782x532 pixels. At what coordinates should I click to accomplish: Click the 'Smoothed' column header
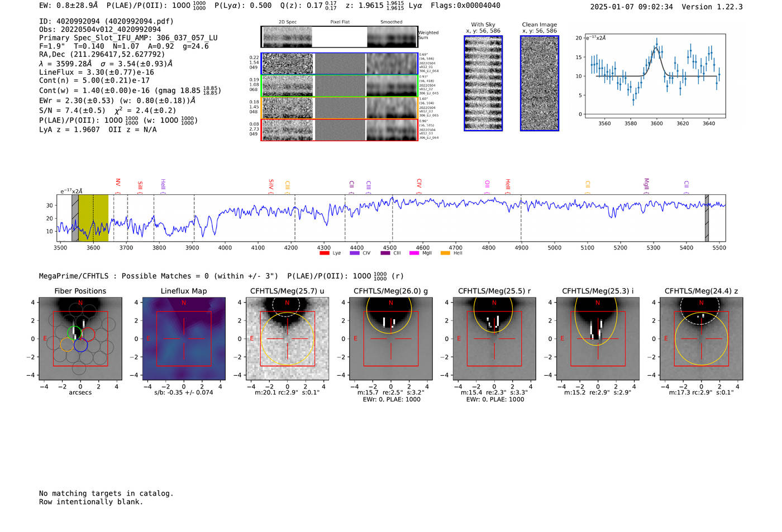coord(392,22)
